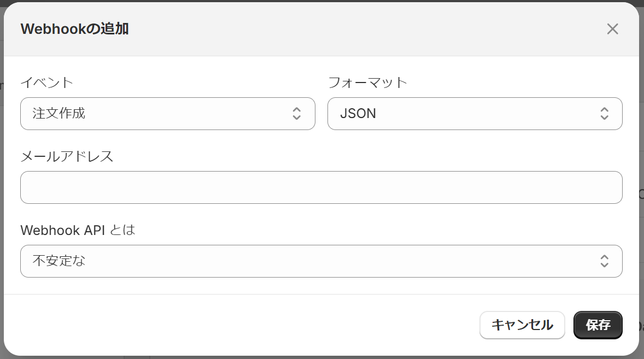Viewport: 644px width, 359px height.
Task: Click the Webhook API とは label
Action: [x=78, y=230]
